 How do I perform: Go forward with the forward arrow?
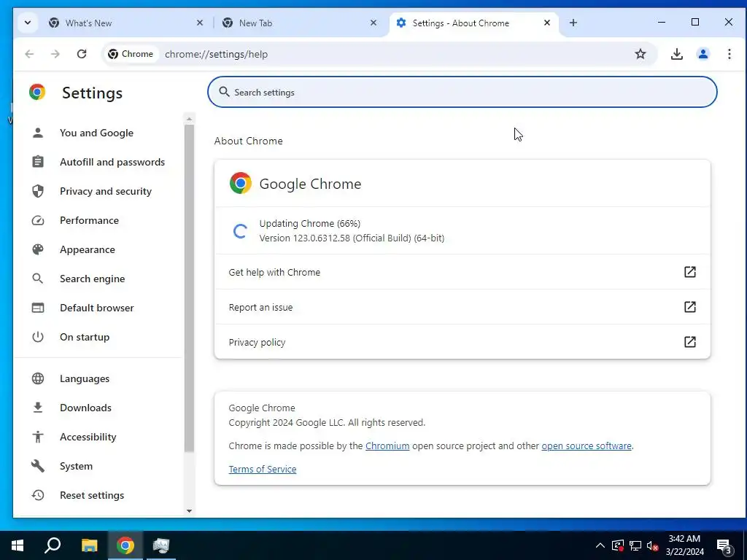point(55,54)
